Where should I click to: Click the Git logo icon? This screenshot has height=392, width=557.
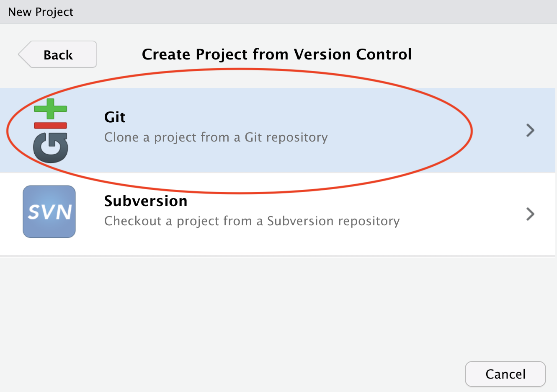point(50,131)
